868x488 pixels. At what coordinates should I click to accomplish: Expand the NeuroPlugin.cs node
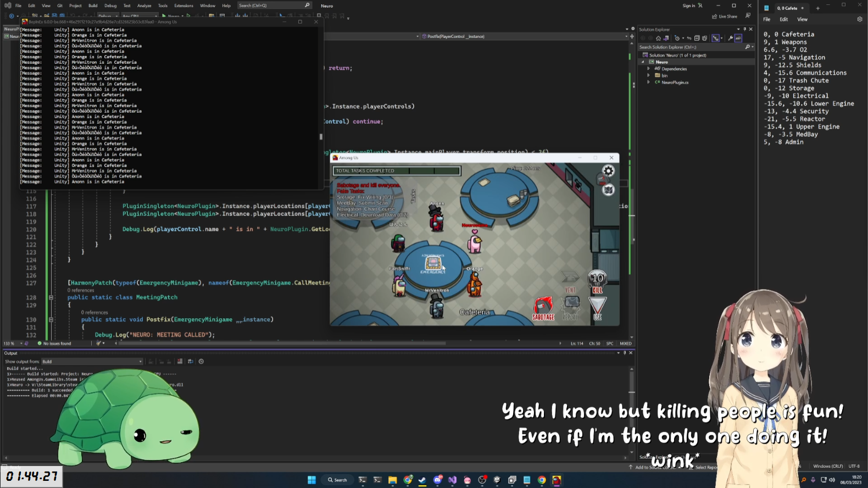pos(649,82)
